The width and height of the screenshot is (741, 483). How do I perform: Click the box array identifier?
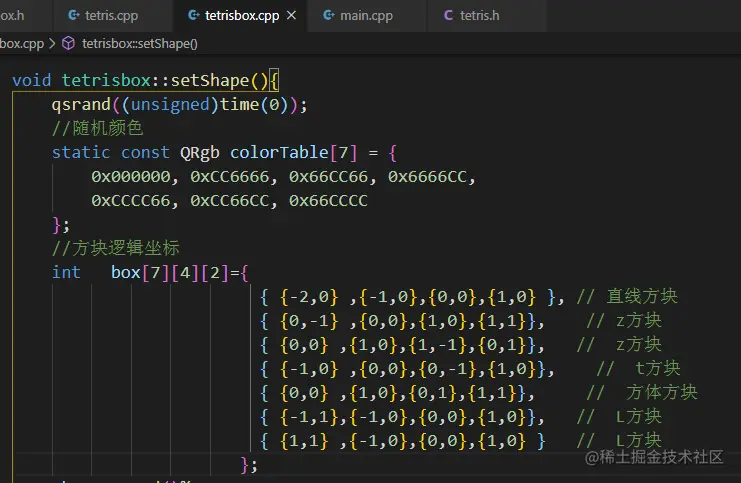point(126,273)
